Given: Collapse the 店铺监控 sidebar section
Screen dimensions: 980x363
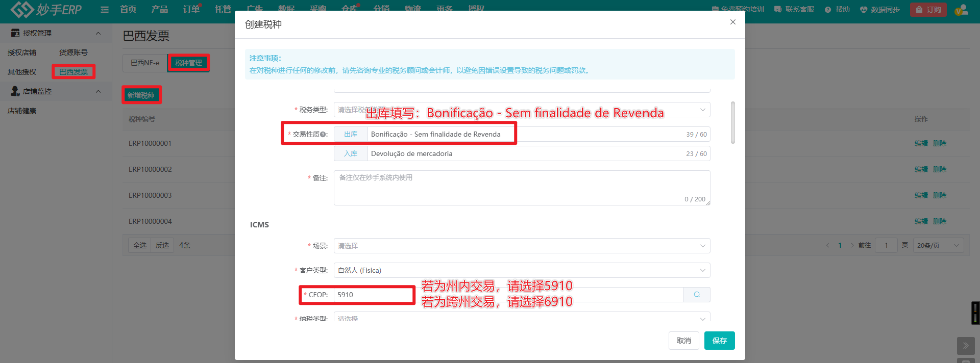Looking at the screenshot, I should point(98,91).
